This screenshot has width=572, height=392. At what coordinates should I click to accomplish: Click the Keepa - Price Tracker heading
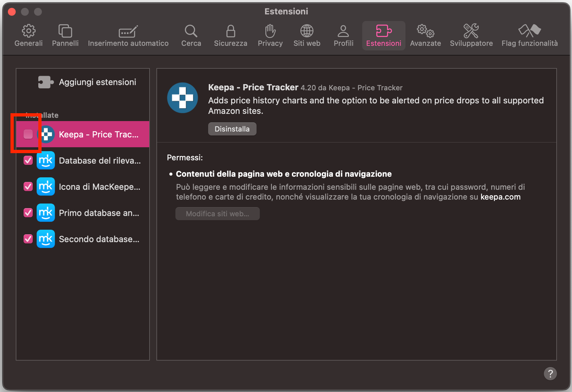click(x=253, y=87)
